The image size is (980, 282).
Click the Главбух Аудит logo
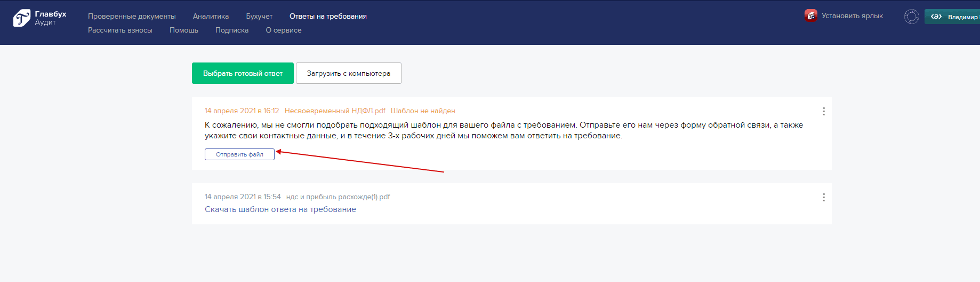click(39, 18)
